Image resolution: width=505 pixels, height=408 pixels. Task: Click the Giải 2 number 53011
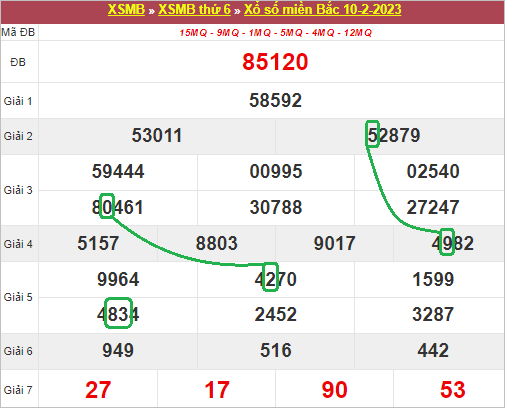(x=157, y=136)
